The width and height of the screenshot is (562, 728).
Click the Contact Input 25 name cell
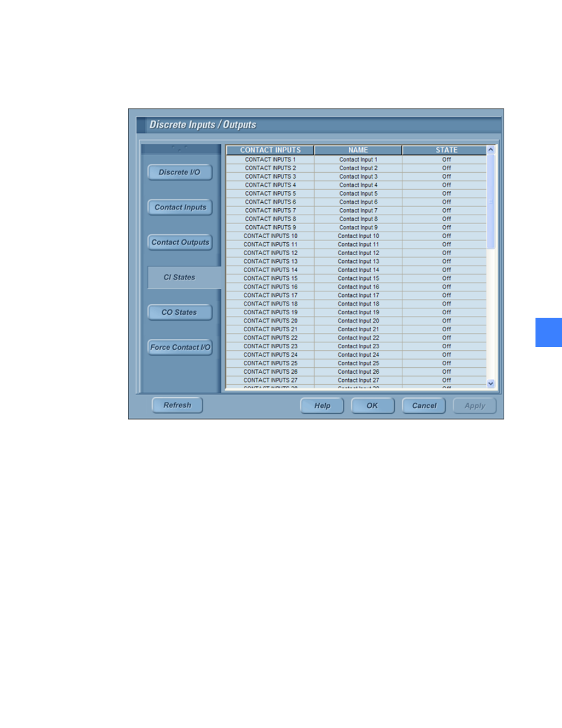point(358,364)
